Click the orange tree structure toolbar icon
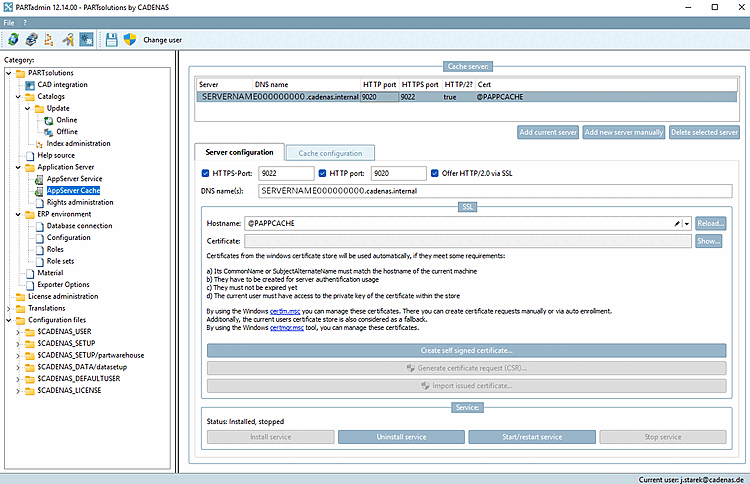This screenshot has width=750, height=484. (49, 40)
